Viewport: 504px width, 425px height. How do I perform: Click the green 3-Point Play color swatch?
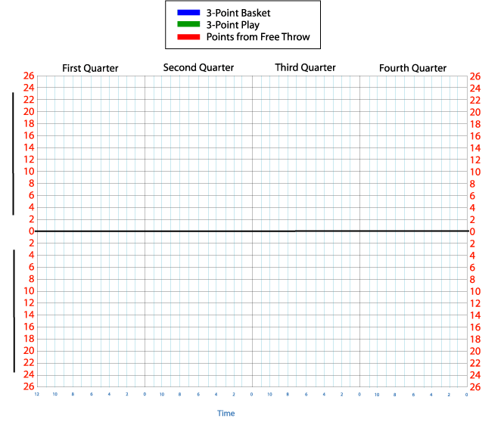click(188, 25)
